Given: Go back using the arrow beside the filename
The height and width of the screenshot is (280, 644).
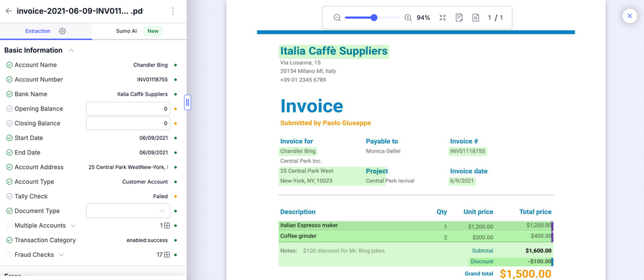Looking at the screenshot, I should pos(9,11).
